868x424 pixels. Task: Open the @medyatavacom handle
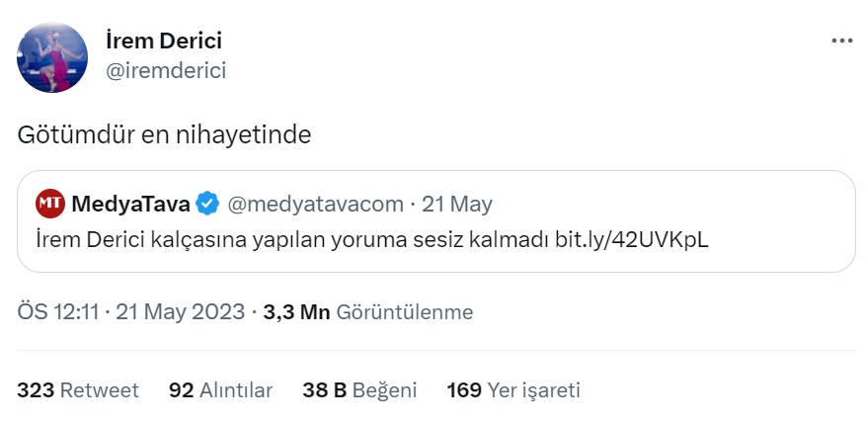pos(316,205)
